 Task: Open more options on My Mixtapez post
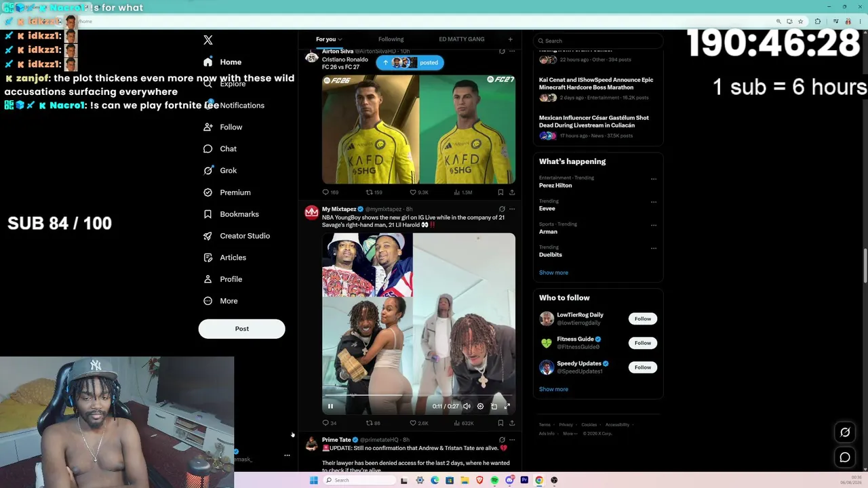(x=512, y=209)
